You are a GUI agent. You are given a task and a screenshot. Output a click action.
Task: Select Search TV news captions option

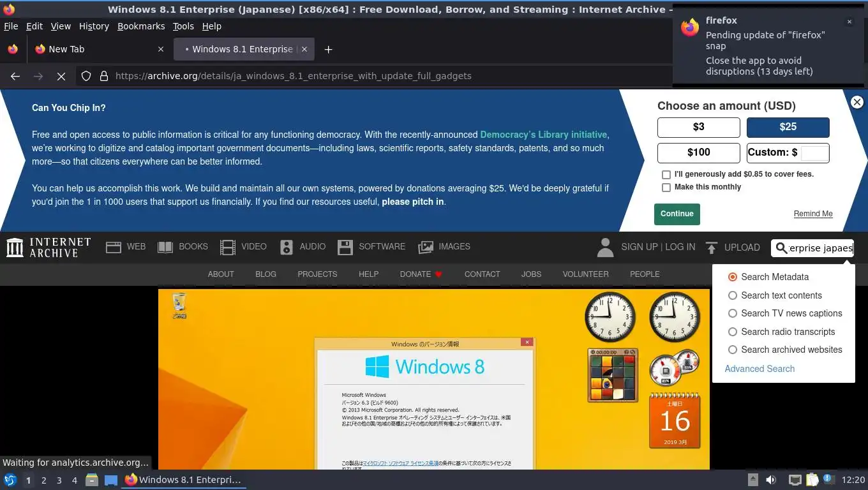pyautogui.click(x=733, y=313)
